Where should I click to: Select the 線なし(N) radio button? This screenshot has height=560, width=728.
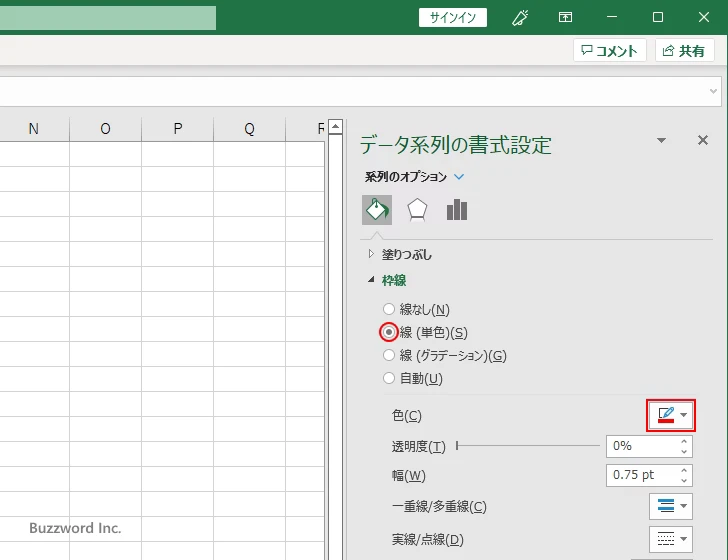point(389,309)
